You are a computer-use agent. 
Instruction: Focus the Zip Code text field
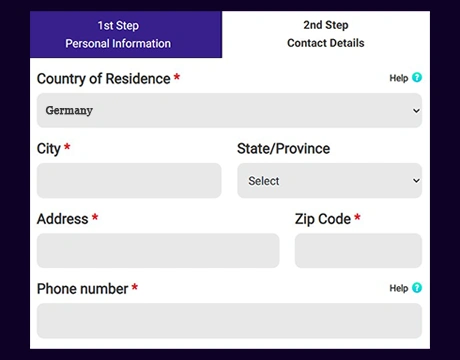click(x=358, y=250)
